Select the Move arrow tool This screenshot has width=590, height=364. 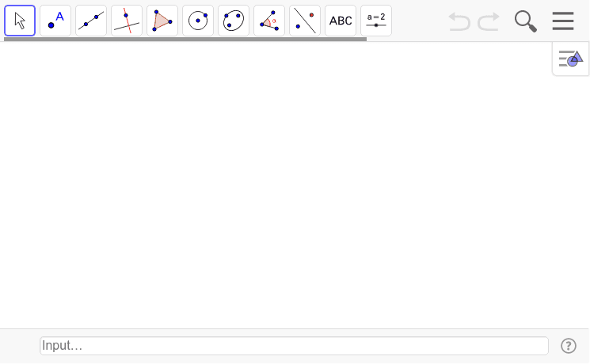coord(20,21)
